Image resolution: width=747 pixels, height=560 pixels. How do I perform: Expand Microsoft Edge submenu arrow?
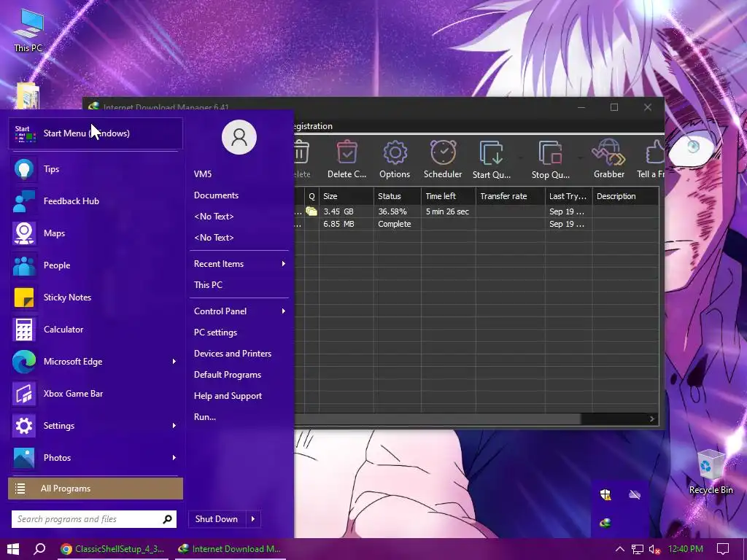click(x=174, y=362)
